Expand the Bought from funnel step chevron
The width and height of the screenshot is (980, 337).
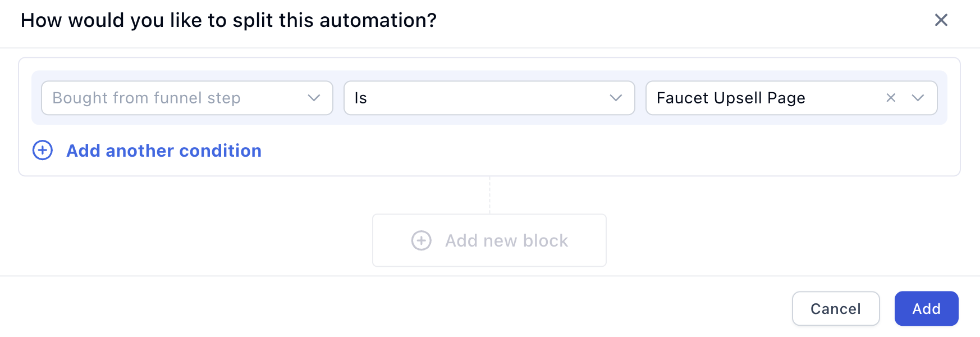coord(314,98)
